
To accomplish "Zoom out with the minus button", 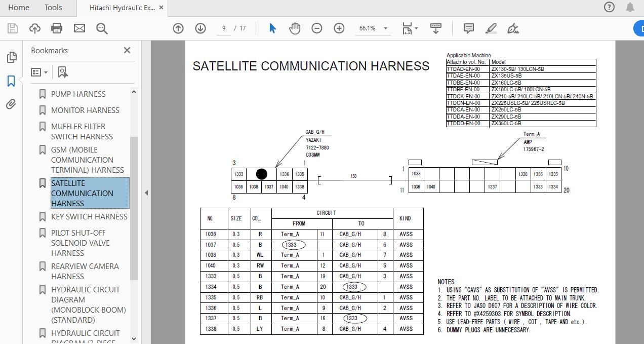I will pos(317,28).
